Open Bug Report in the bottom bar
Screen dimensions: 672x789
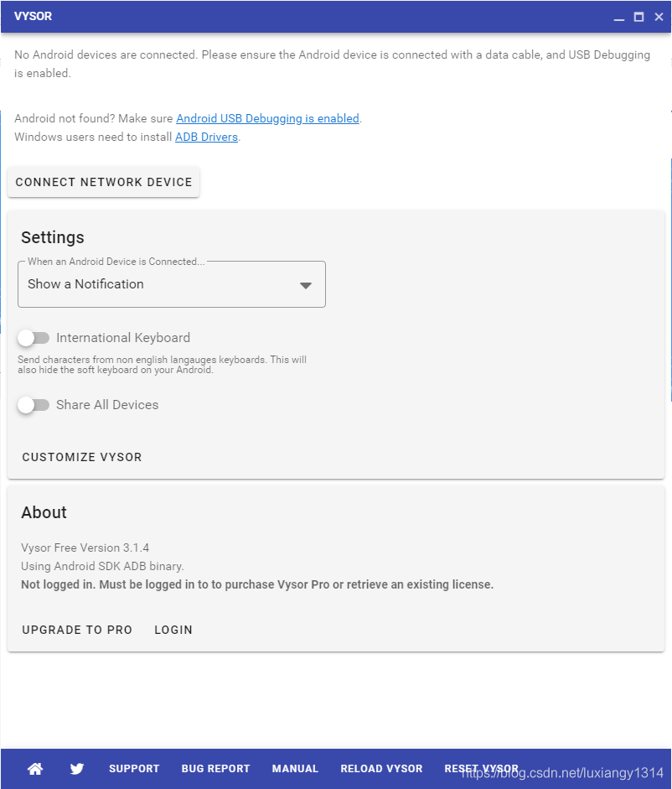click(x=215, y=768)
